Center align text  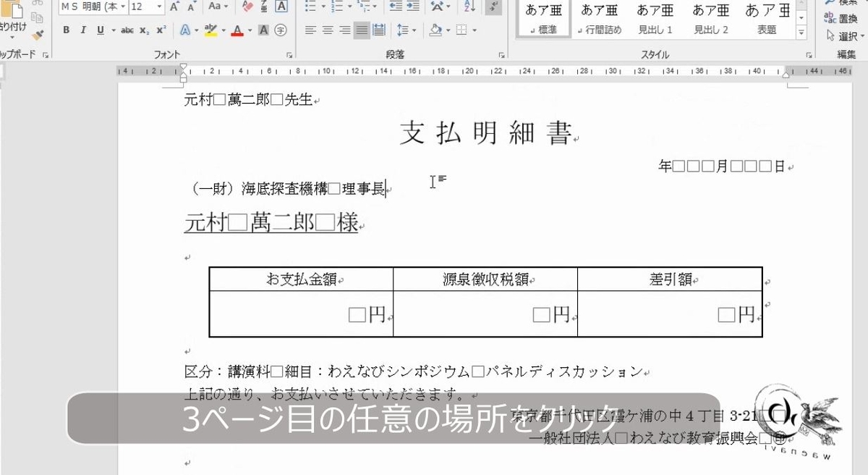pyautogui.click(x=328, y=30)
